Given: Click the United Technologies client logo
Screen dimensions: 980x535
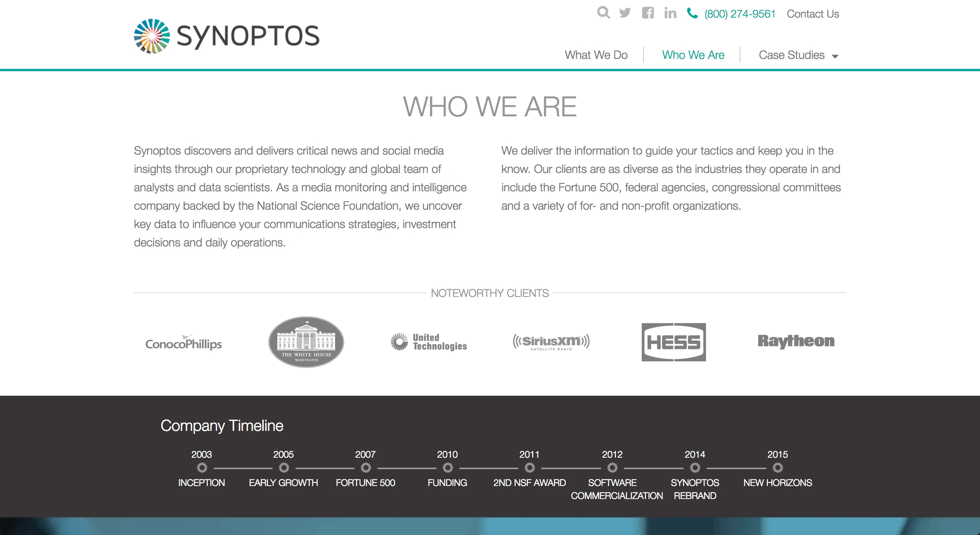Looking at the screenshot, I should pos(429,342).
